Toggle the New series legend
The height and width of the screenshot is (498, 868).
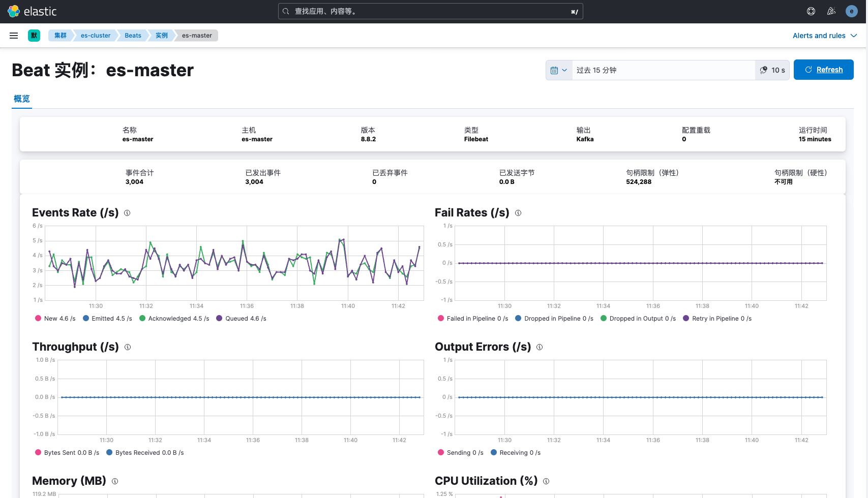(55, 319)
